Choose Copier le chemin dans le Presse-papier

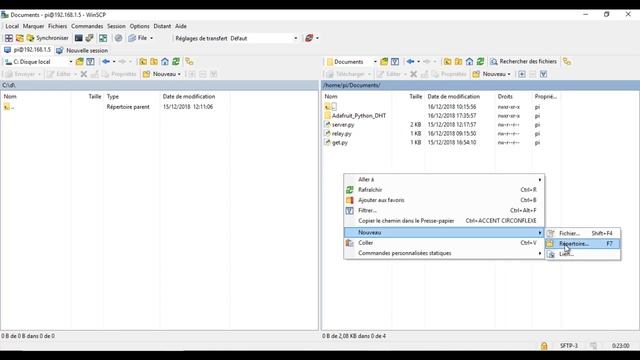(444, 220)
